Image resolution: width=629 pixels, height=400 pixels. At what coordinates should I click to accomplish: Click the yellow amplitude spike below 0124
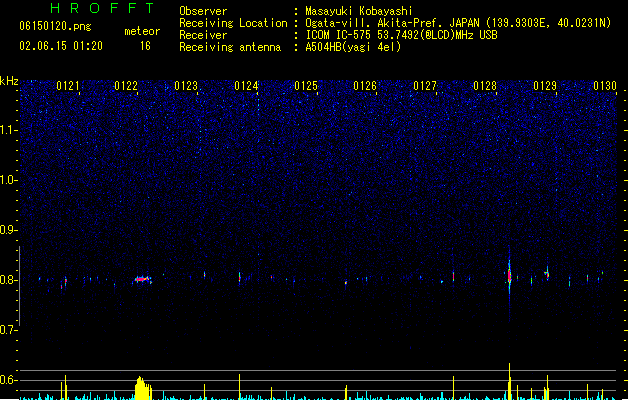239,387
